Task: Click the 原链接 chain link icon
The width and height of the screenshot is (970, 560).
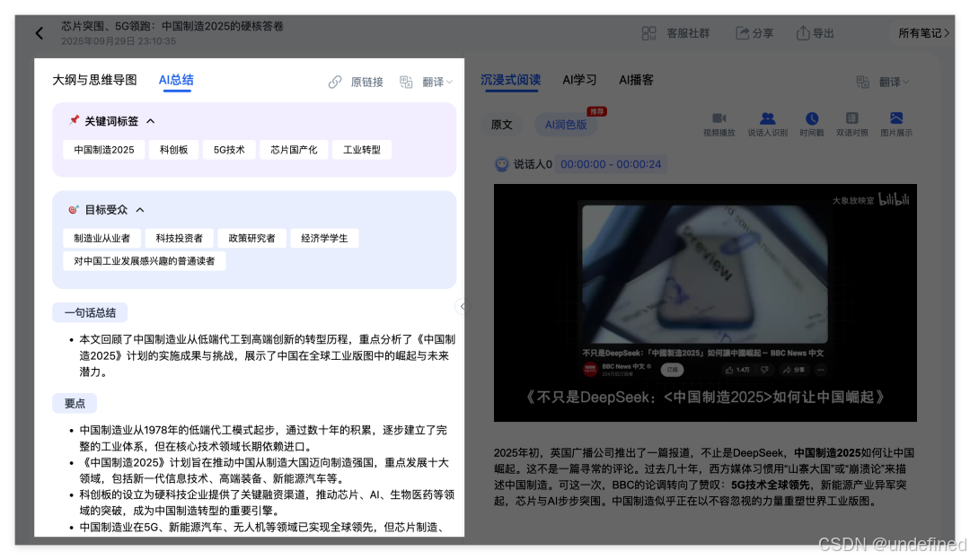Action: (335, 83)
